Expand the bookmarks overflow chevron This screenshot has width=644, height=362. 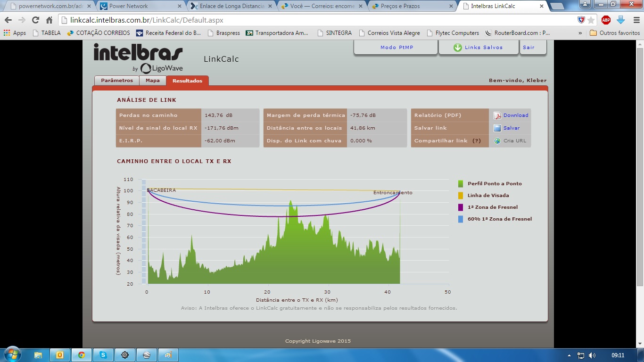(x=581, y=33)
